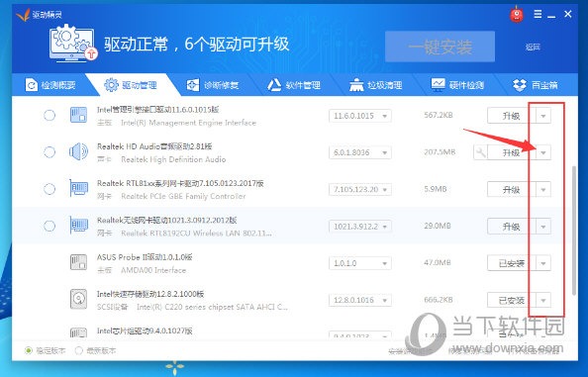
Task: Click 升级 for Realtek HD Audio driver
Action: click(512, 152)
